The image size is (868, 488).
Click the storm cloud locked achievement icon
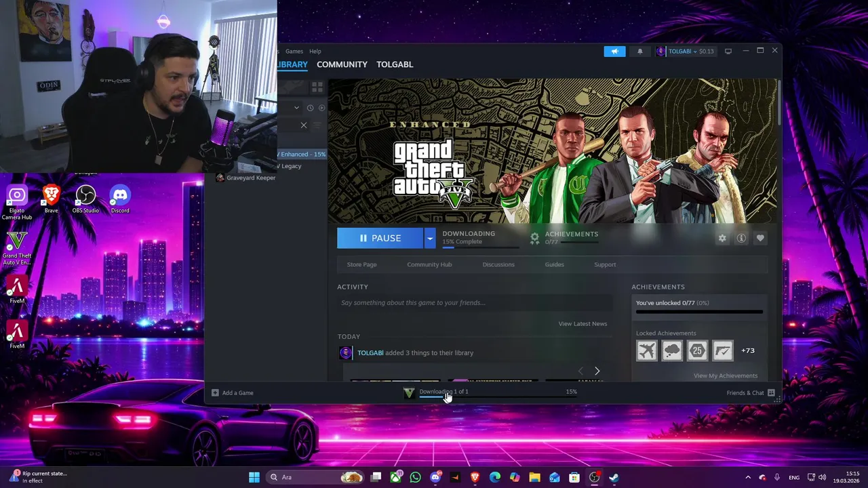tap(672, 350)
